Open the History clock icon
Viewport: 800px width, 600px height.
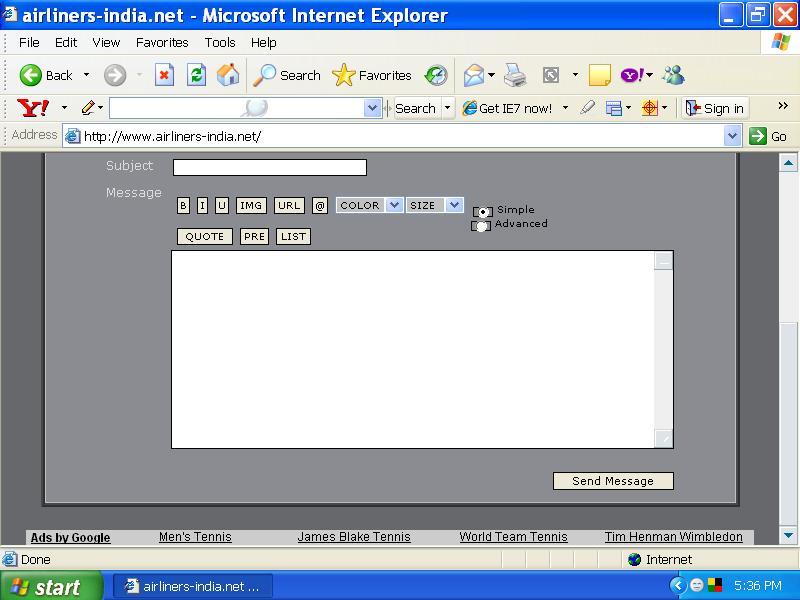click(436, 76)
